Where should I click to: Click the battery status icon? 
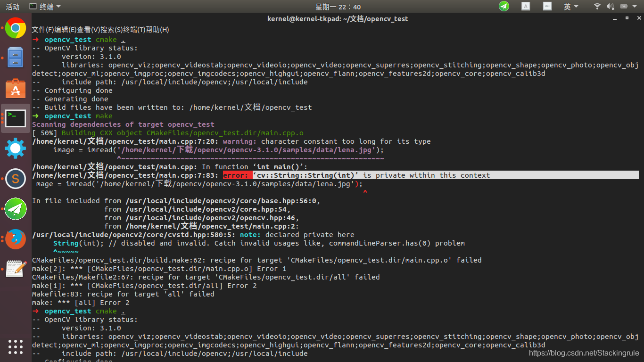(x=624, y=6)
